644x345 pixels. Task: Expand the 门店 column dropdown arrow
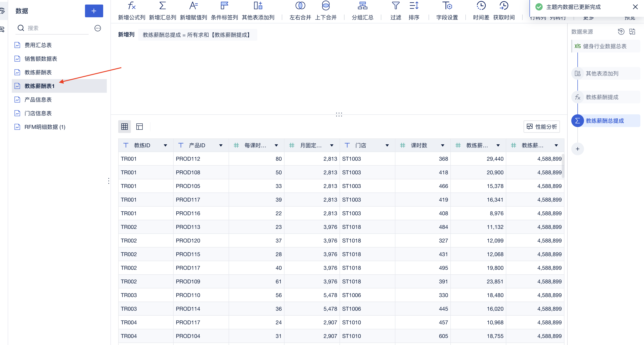[387, 145]
